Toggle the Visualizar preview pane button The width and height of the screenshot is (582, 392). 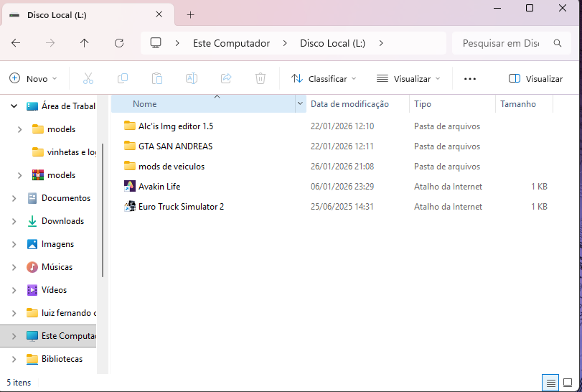535,78
